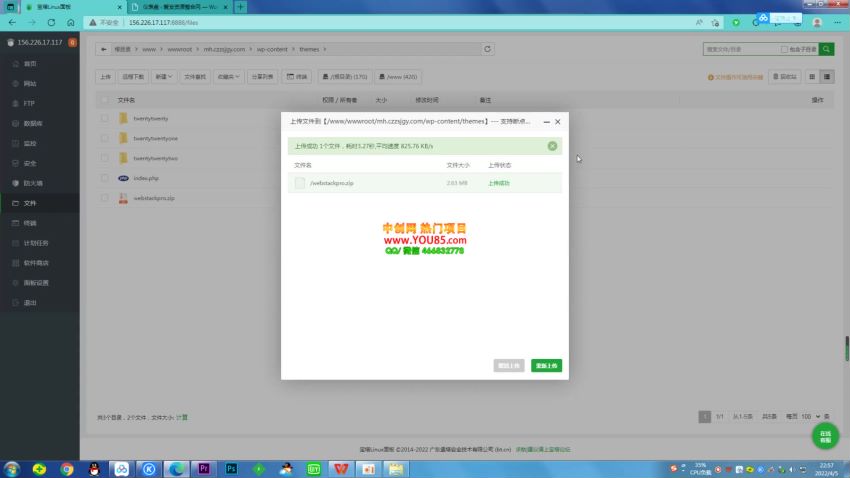This screenshot has width=850, height=478.
Task: Click the file search input field
Action: coord(740,48)
